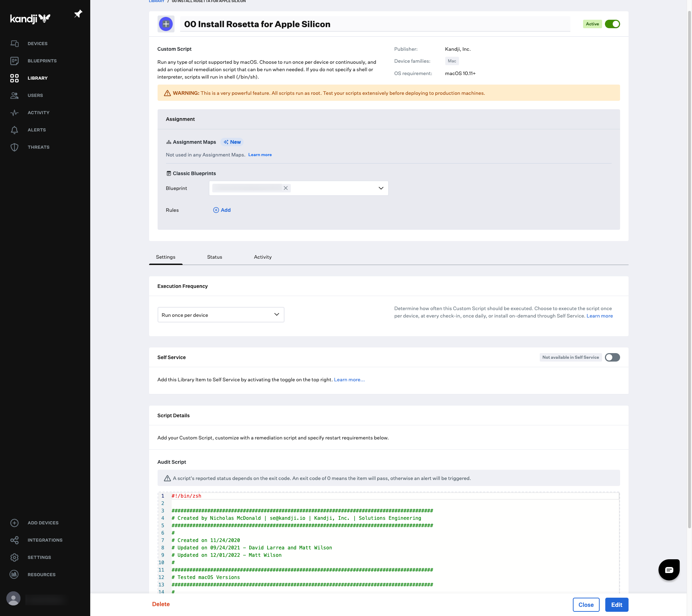This screenshot has width=692, height=616.
Task: Click the Users sidebar icon
Action: pos(14,95)
